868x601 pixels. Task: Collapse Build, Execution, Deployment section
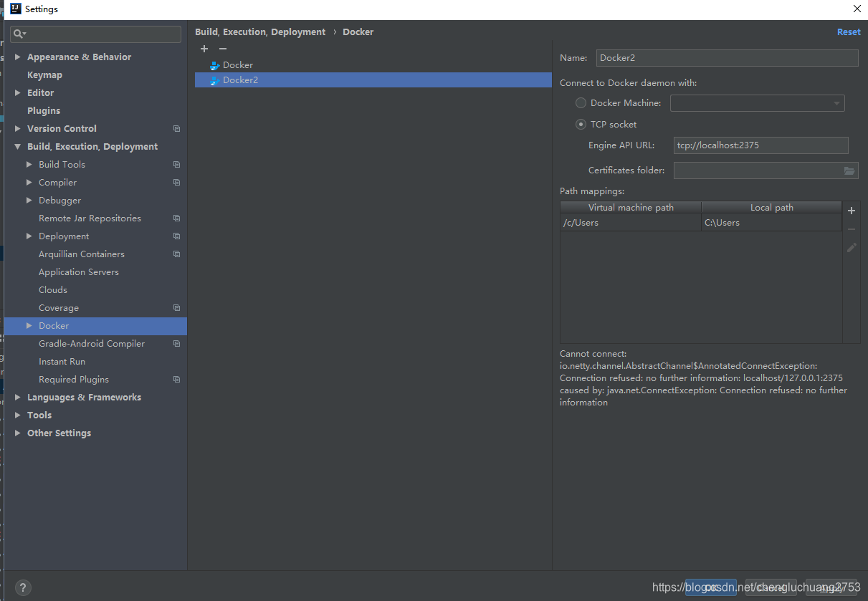click(18, 147)
